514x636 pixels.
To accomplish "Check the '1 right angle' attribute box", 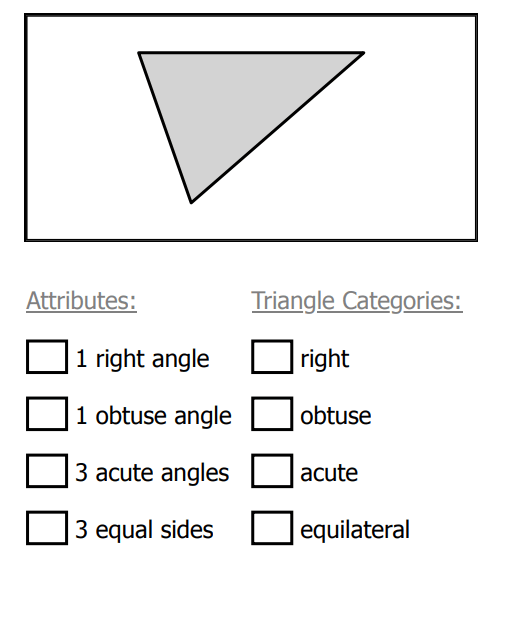I will click(x=47, y=357).
